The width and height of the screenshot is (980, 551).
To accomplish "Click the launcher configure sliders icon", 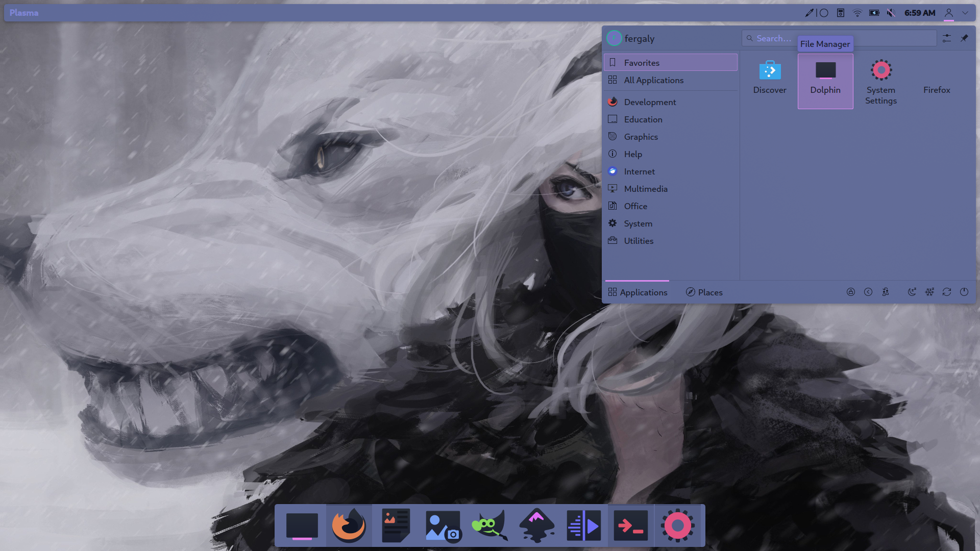I will click(947, 38).
